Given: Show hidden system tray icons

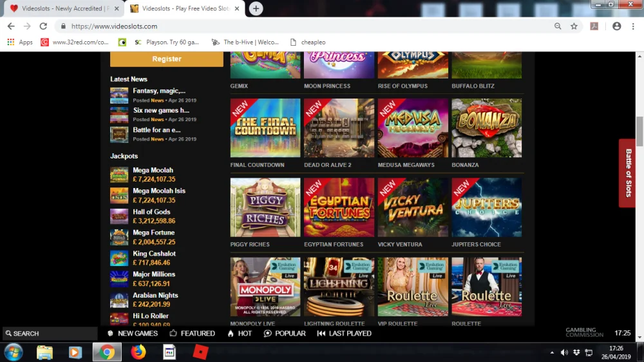Looking at the screenshot, I should (552, 352).
